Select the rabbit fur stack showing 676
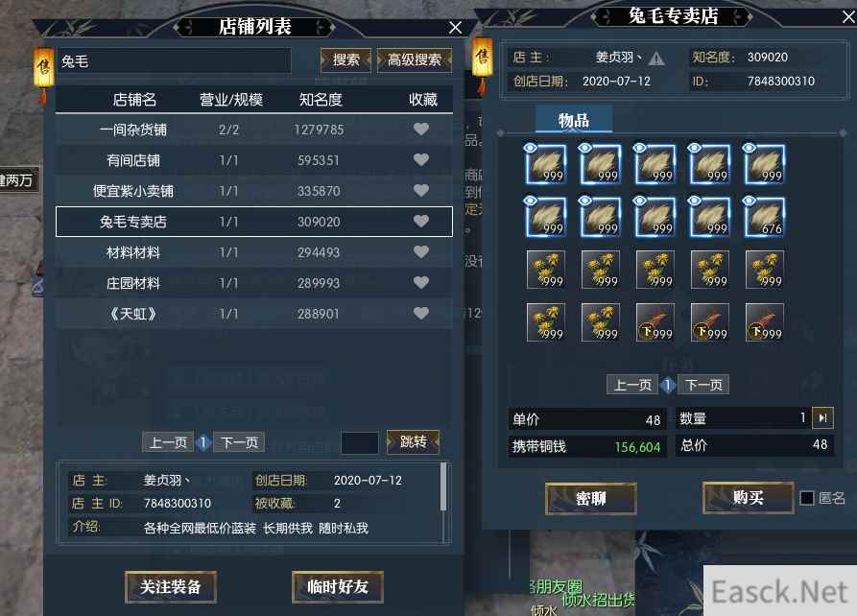Image resolution: width=857 pixels, height=616 pixels. coord(765,217)
